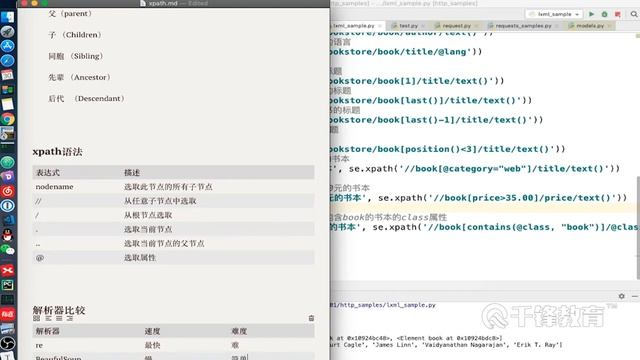Click code line with book[position()<3]
This screenshot has width=640, height=360.
pyautogui.click(x=447, y=149)
